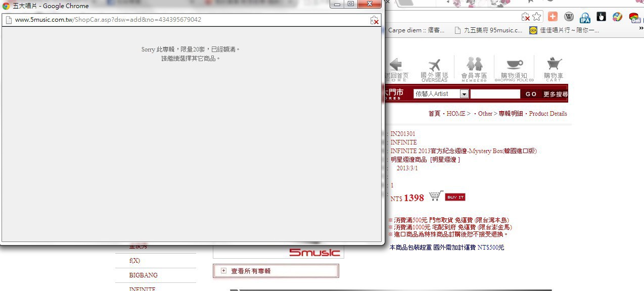Click the Gmail counter extension icon
644x291 pixels.
(634, 17)
